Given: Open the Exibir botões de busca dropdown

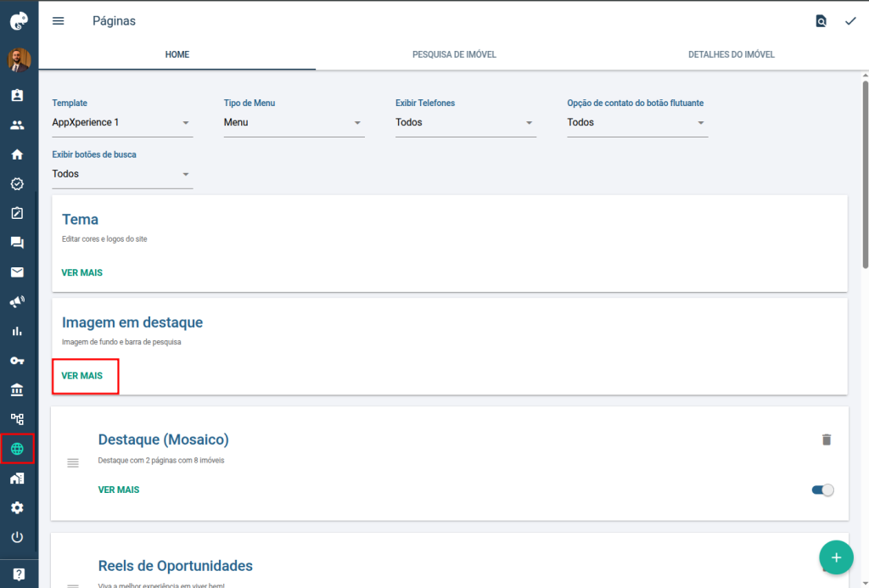Looking at the screenshot, I should 122,174.
